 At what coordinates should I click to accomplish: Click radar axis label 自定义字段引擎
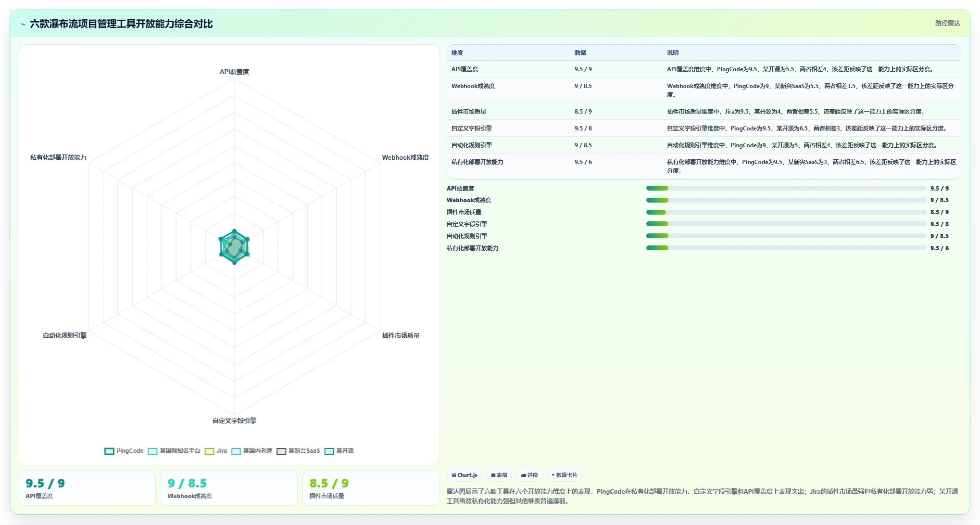click(234, 421)
